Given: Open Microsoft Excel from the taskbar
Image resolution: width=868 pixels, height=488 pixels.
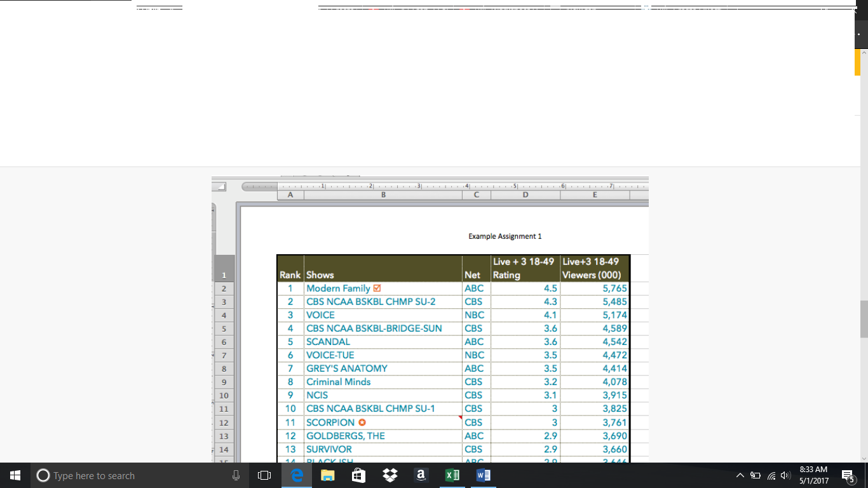Looking at the screenshot, I should (452, 475).
